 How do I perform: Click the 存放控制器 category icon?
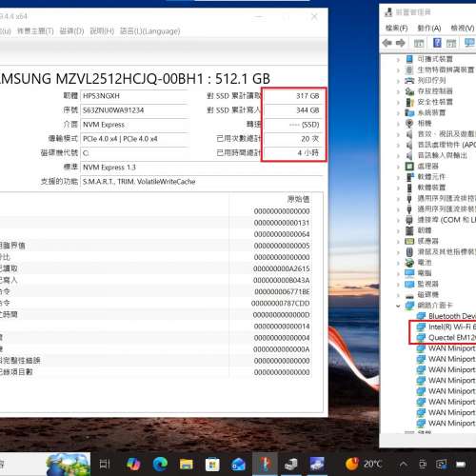[x=409, y=91]
